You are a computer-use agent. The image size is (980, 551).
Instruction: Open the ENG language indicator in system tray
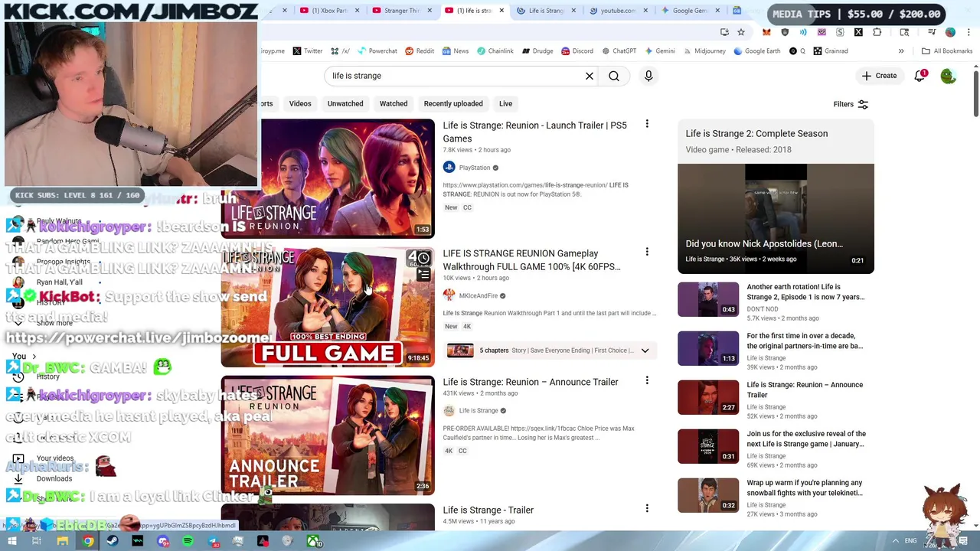[910, 541]
